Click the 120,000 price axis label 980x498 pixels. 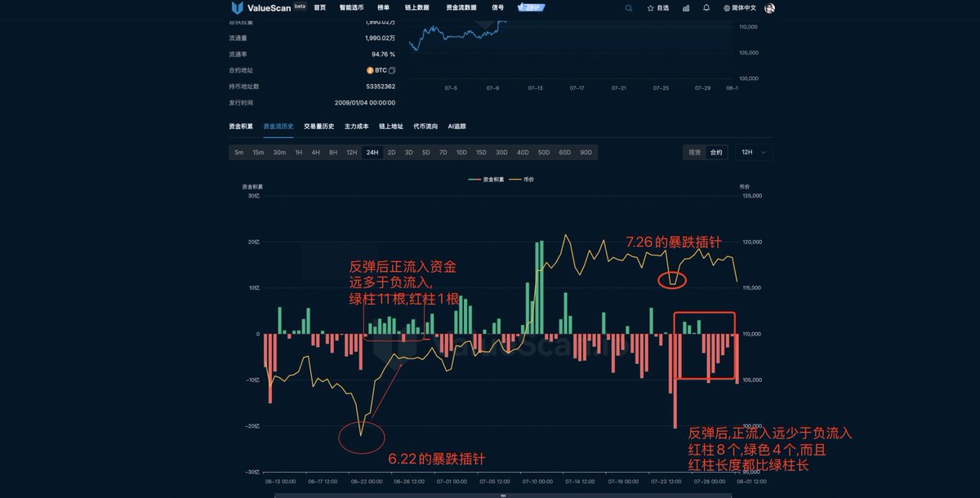[x=751, y=242]
